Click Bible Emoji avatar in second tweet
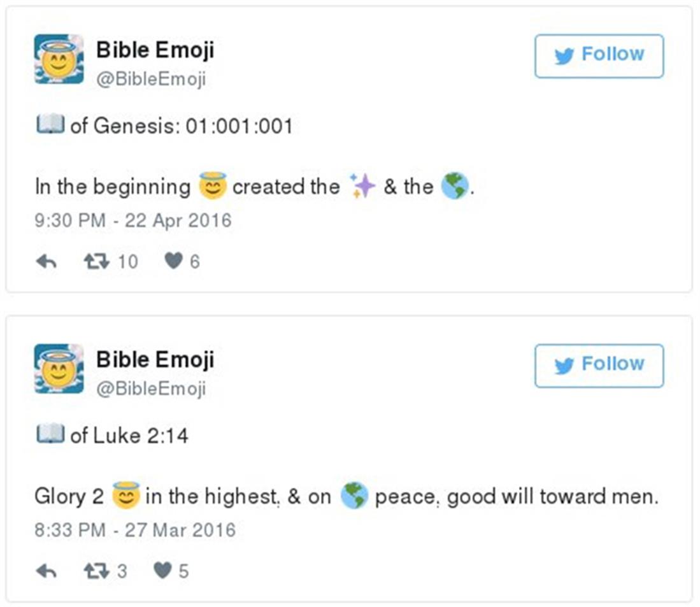The height and width of the screenshot is (607, 700). (x=59, y=369)
